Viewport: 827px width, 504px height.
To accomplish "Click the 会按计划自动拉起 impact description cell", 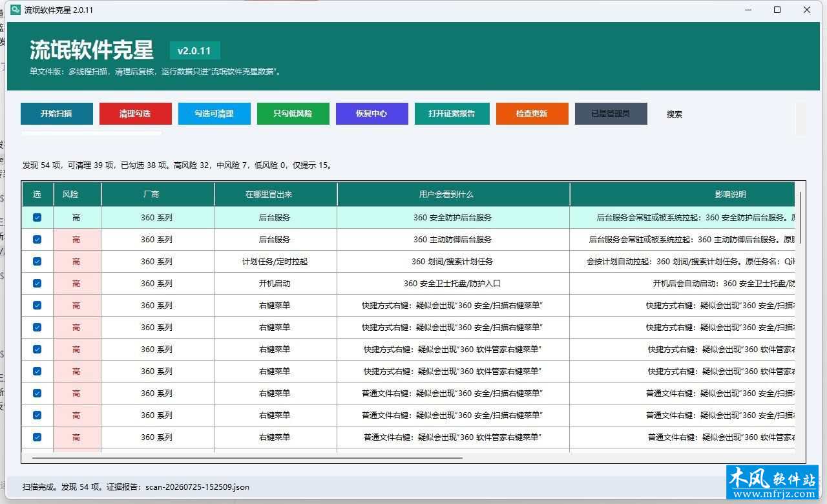I will tap(682, 262).
